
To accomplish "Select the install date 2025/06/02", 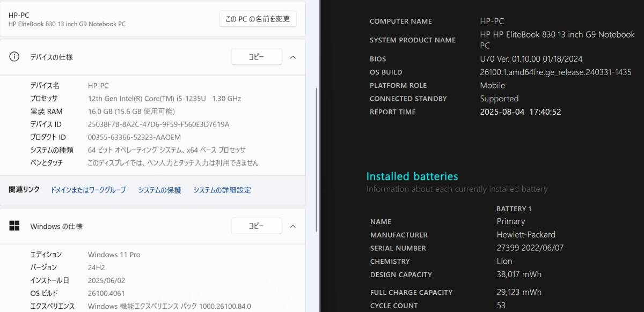I will click(106, 280).
